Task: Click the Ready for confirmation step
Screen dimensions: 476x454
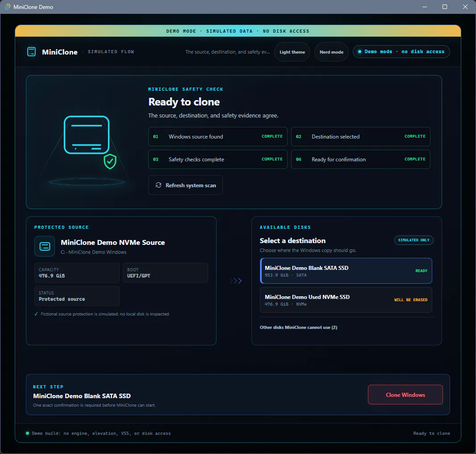Action: click(361, 159)
